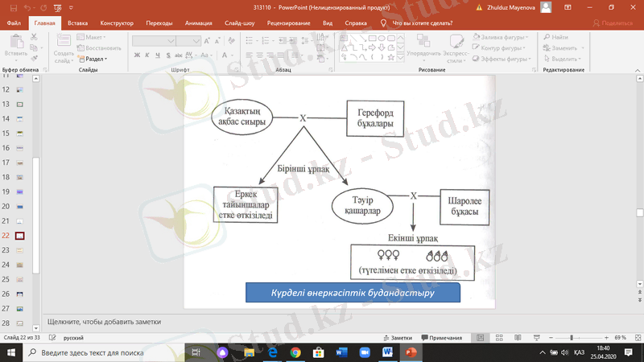Screen dimensions: 644x362
Task: Open Google Chrome from the taskbar
Action: point(295,352)
